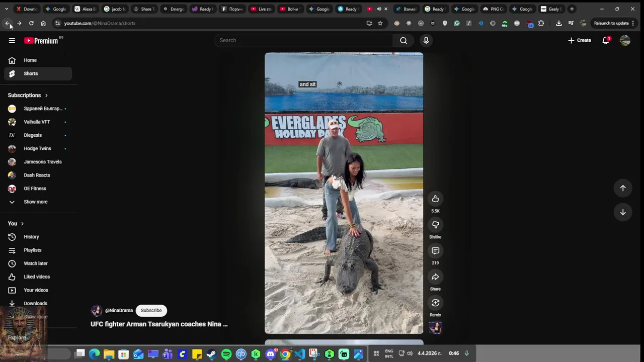Click the YouTube search input field
The image size is (644, 362).
click(x=303, y=40)
